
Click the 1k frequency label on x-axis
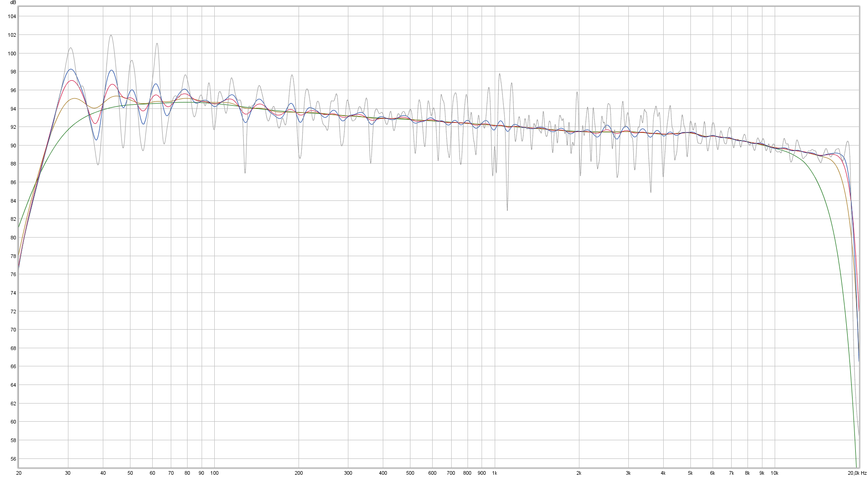pyautogui.click(x=494, y=473)
